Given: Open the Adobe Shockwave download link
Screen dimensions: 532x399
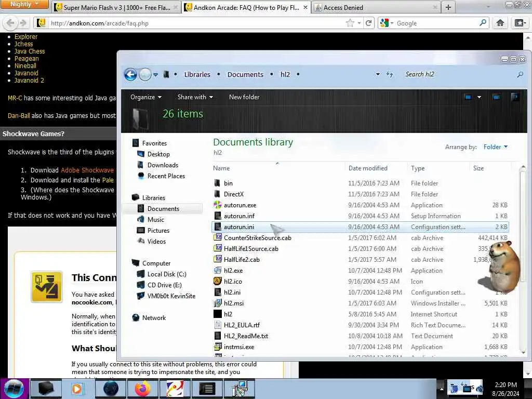Looking at the screenshot, I should tap(87, 170).
